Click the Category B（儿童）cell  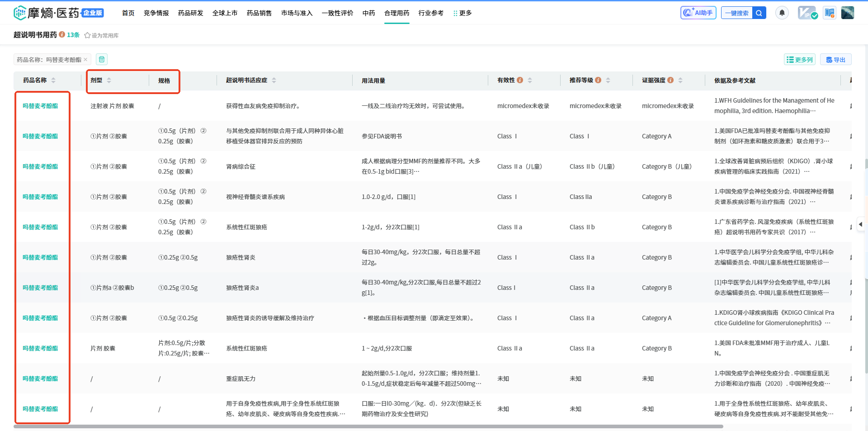[x=666, y=166]
